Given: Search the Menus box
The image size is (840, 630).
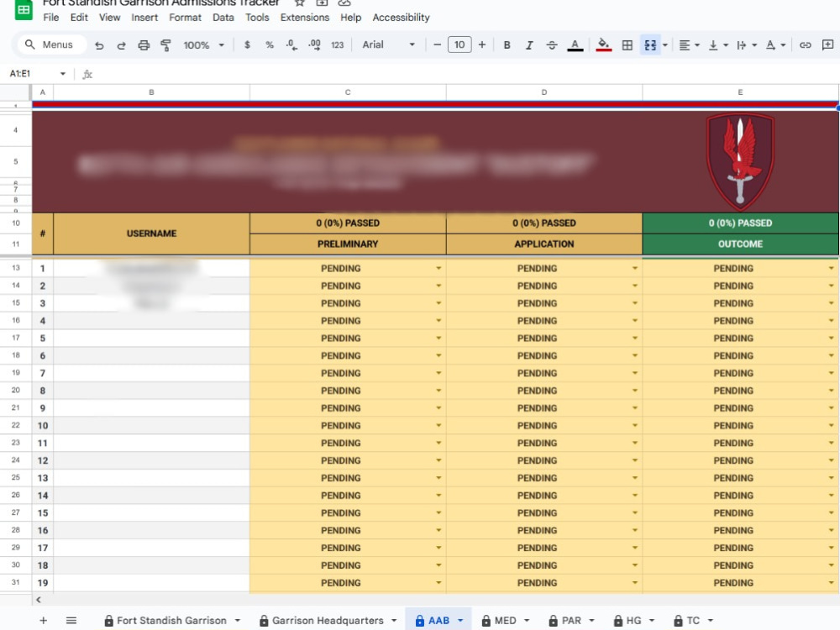Looking at the screenshot, I should point(52,45).
